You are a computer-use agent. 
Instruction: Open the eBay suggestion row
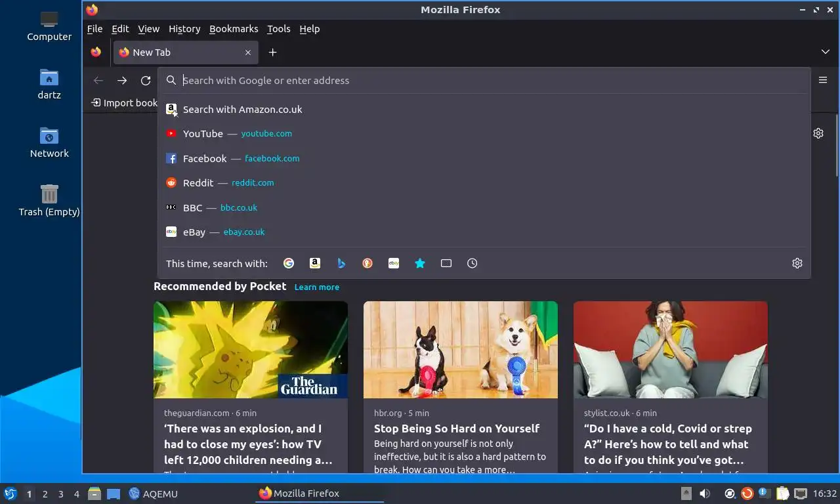tap(484, 232)
